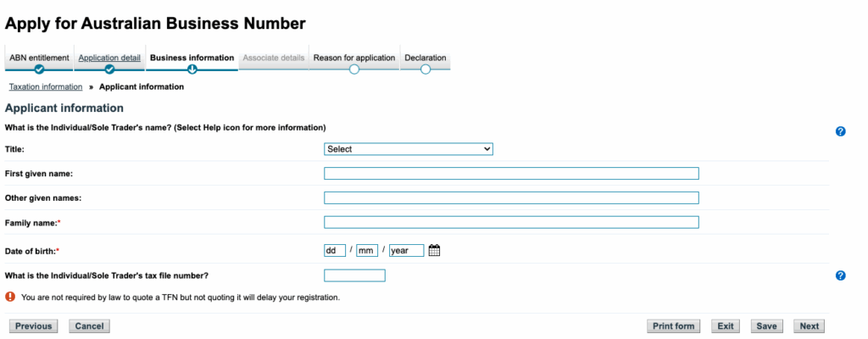Open help icon for tax file number

click(840, 275)
